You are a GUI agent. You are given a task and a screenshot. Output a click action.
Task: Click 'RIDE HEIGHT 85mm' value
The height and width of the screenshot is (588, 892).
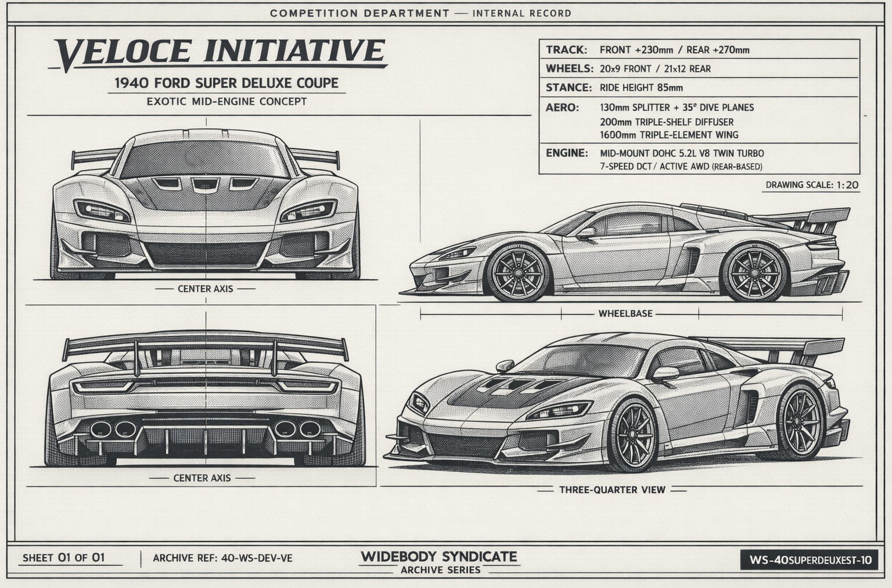[x=641, y=88]
